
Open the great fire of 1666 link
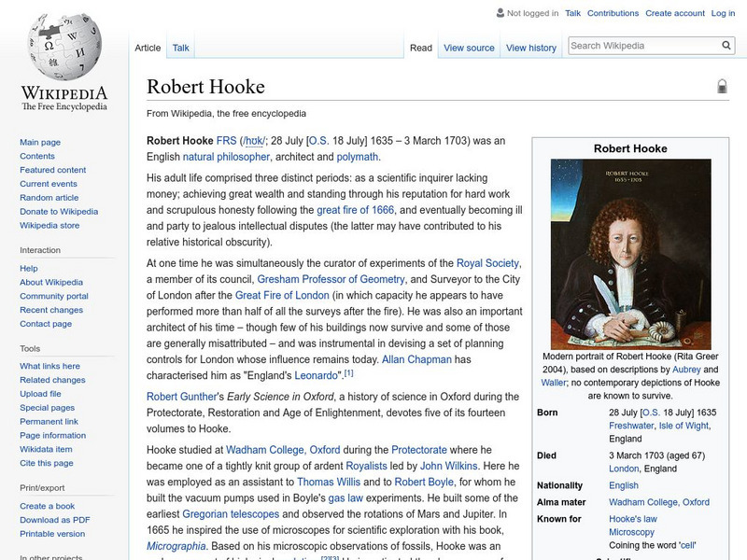pyautogui.click(x=356, y=210)
